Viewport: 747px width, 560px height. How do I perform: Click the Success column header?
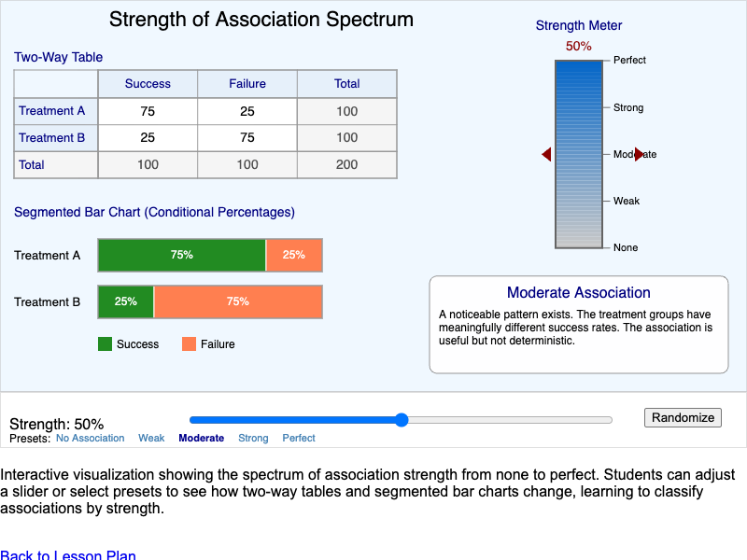148,84
